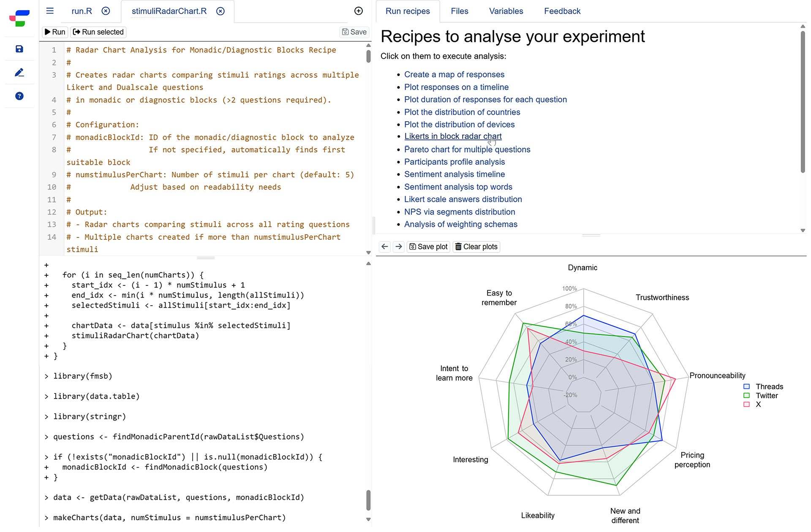The height and width of the screenshot is (532, 811).
Task: Switch to the run.R tab
Action: point(82,11)
